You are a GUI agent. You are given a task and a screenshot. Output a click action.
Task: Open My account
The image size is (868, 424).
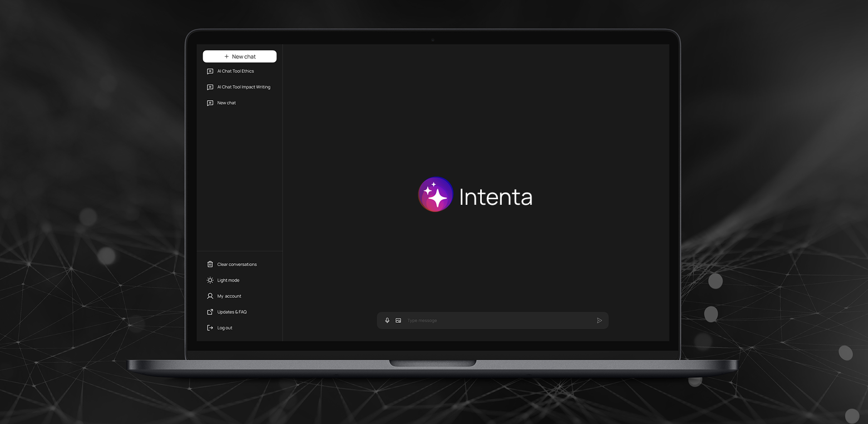[x=229, y=296]
